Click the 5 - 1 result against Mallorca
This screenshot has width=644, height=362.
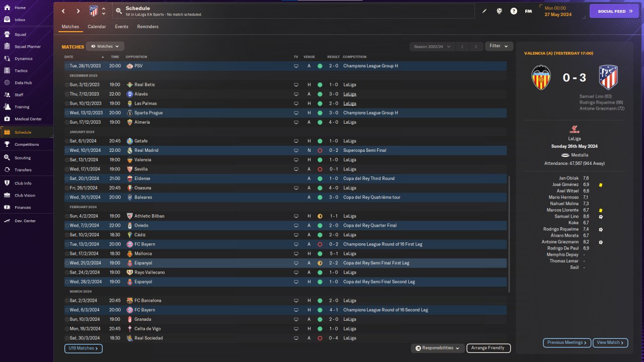tap(334, 254)
